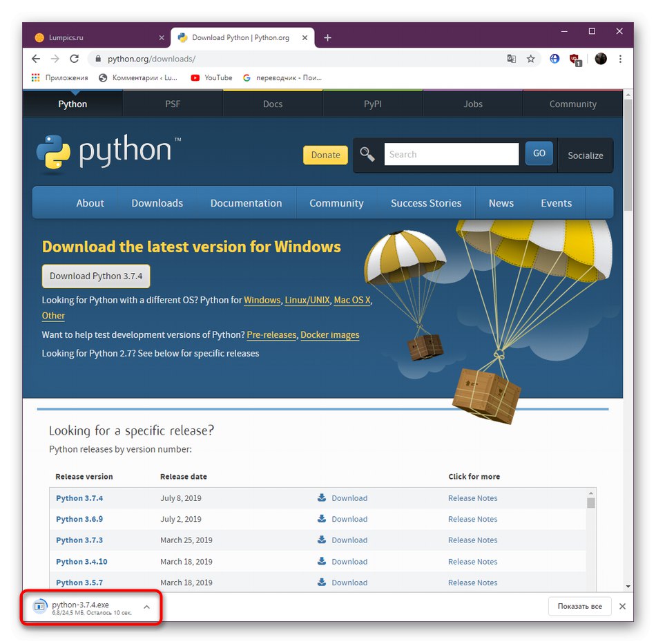The image size is (656, 644).
Task: Open the Pre-releases link
Action: 271,335
